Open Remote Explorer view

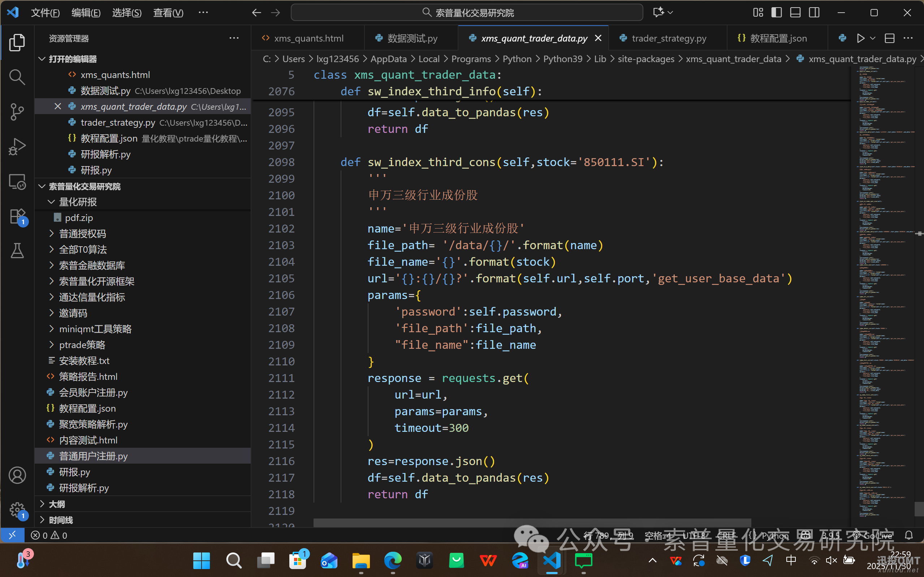tap(17, 182)
